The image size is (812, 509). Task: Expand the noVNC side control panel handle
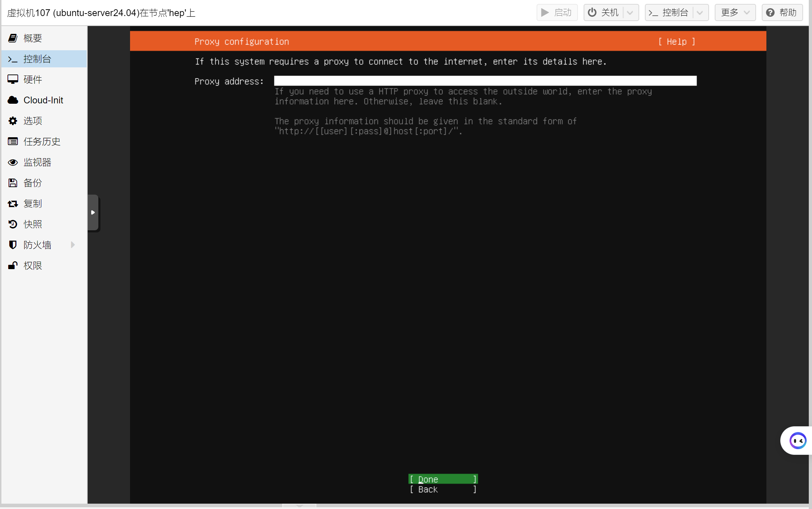tap(93, 212)
